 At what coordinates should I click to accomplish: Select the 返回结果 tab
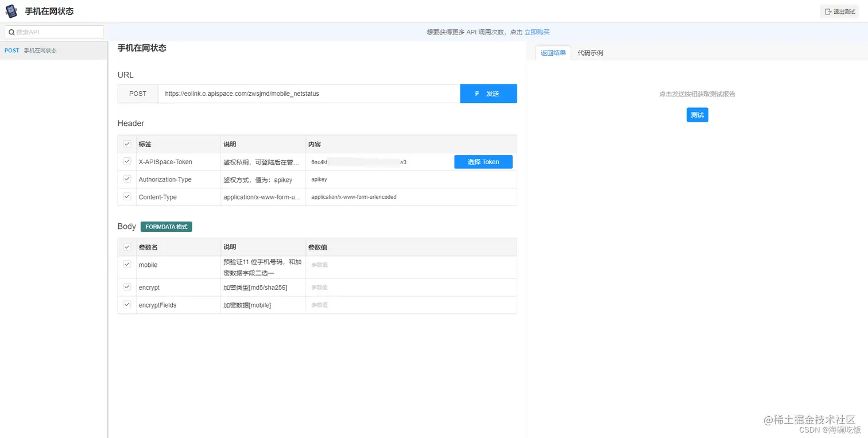coord(552,52)
